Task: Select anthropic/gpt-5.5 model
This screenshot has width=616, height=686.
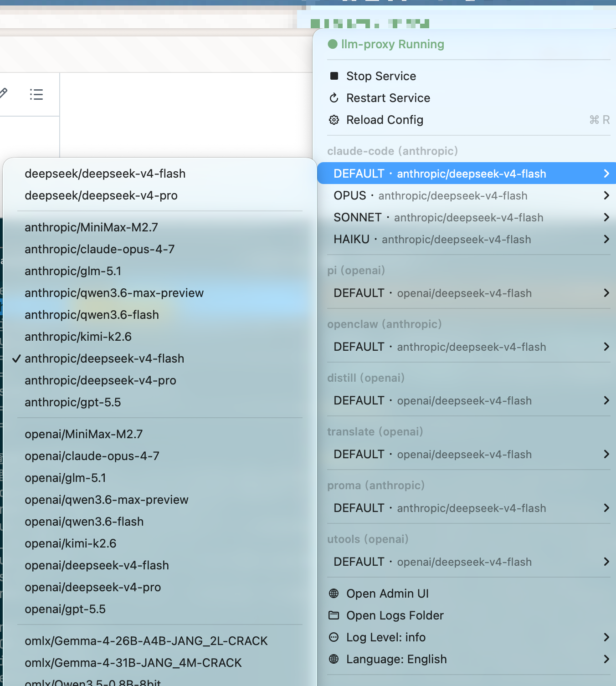Action: (x=159, y=402)
